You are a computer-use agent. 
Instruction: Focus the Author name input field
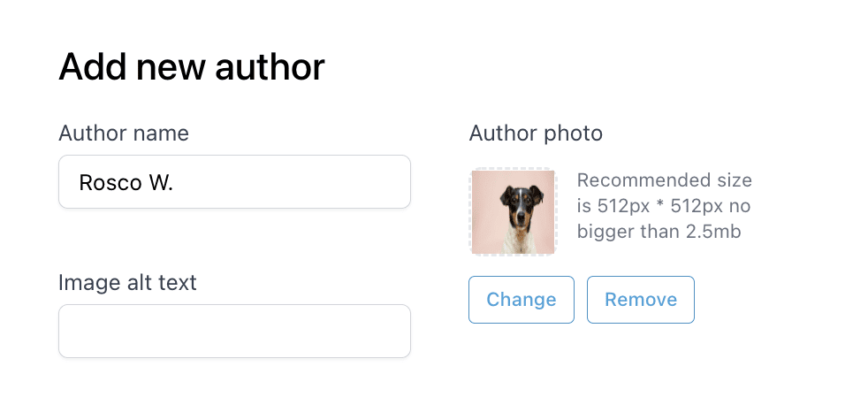(235, 181)
